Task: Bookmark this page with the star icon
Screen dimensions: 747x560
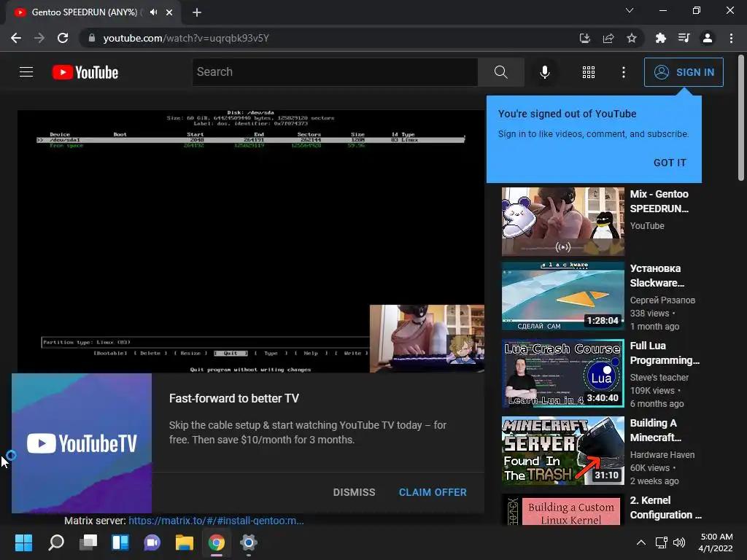Action: pyautogui.click(x=631, y=38)
